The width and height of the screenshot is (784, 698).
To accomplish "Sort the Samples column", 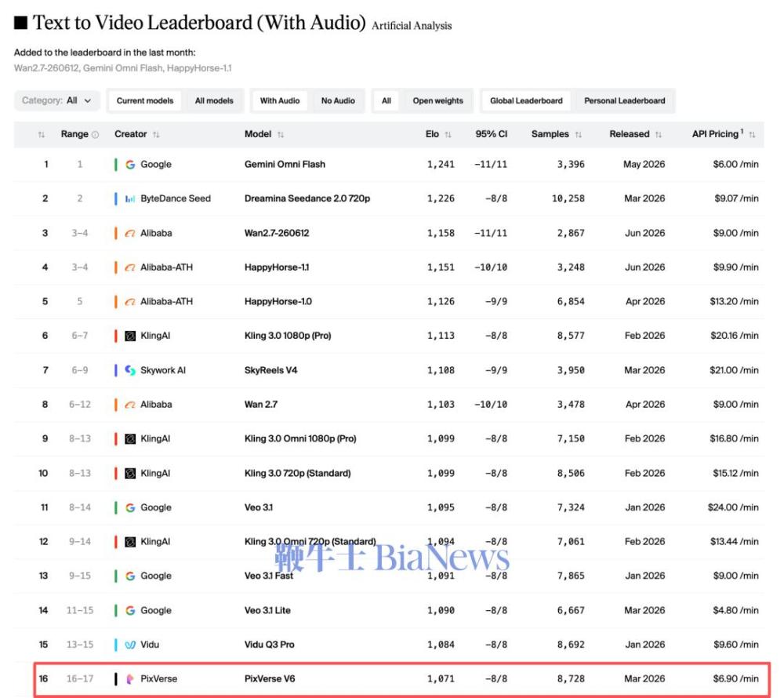I will [579, 134].
